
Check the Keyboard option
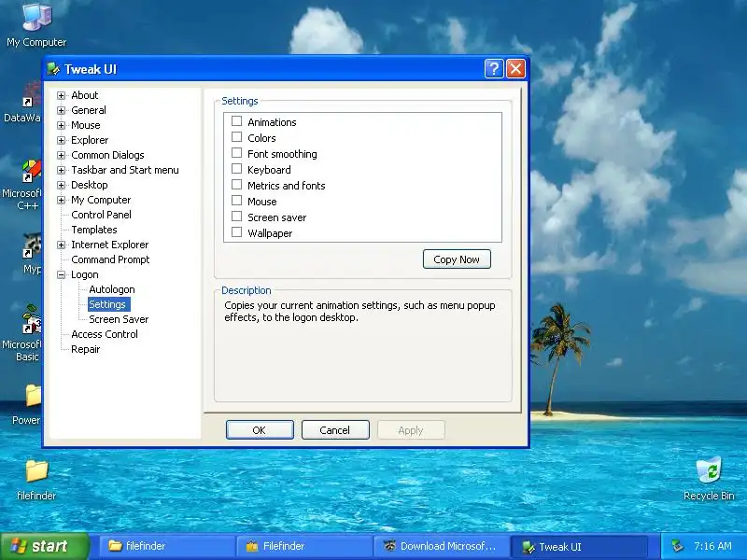click(236, 169)
